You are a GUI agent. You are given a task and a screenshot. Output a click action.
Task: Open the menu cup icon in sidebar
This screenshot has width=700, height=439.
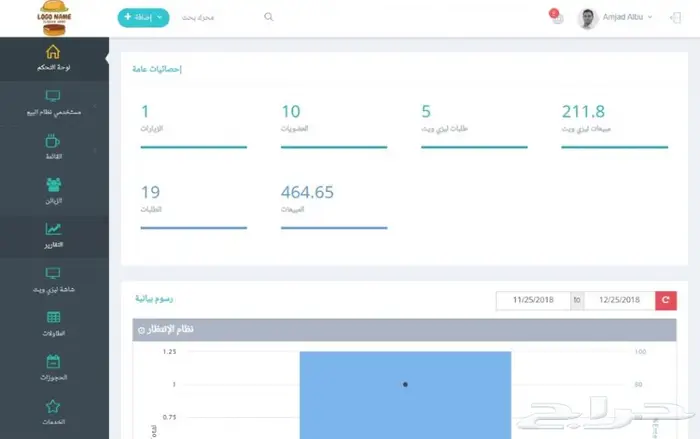pyautogui.click(x=53, y=141)
